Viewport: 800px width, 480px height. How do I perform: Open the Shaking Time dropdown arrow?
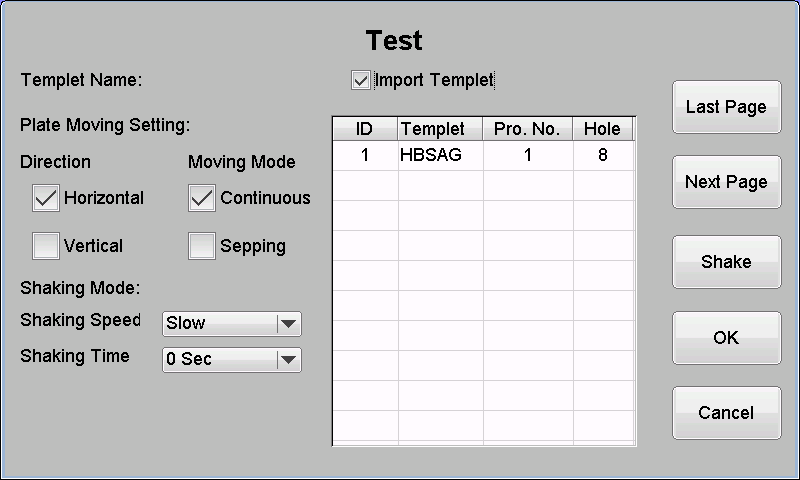(288, 359)
